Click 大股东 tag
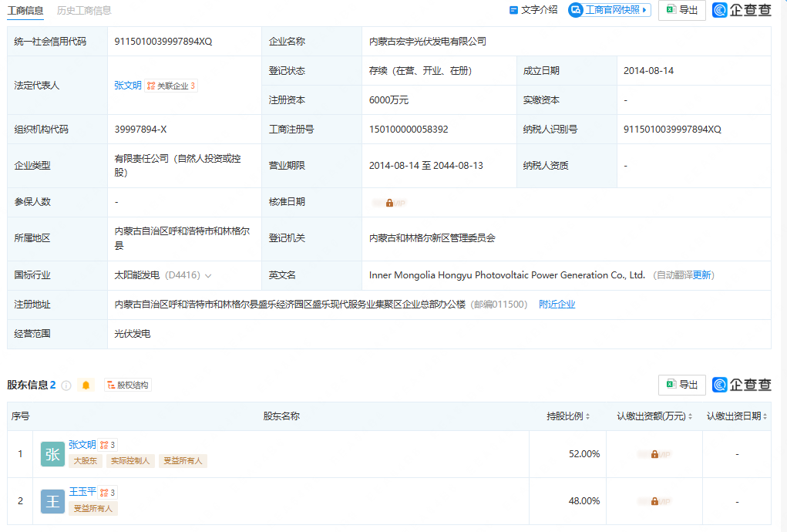Viewport: 787px width, 532px height. coord(86,461)
